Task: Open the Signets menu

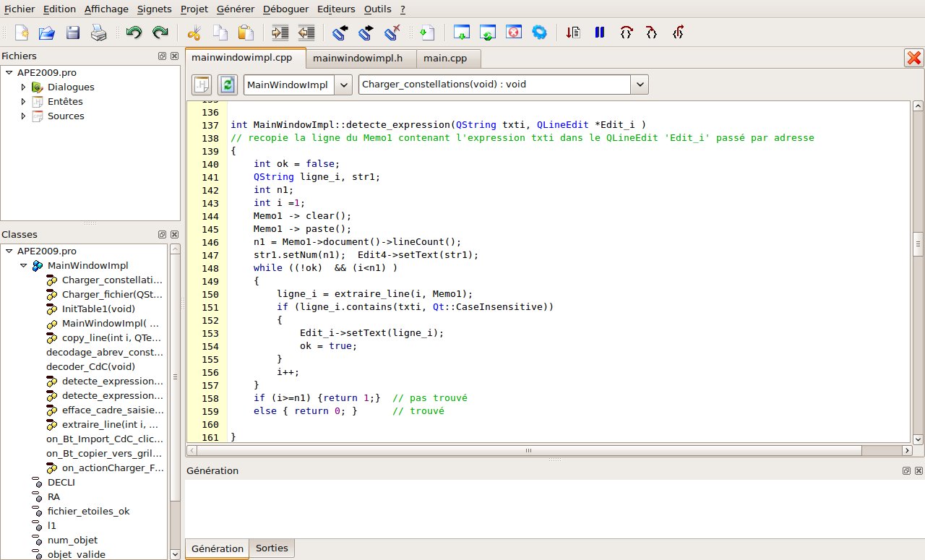Action: (154, 9)
